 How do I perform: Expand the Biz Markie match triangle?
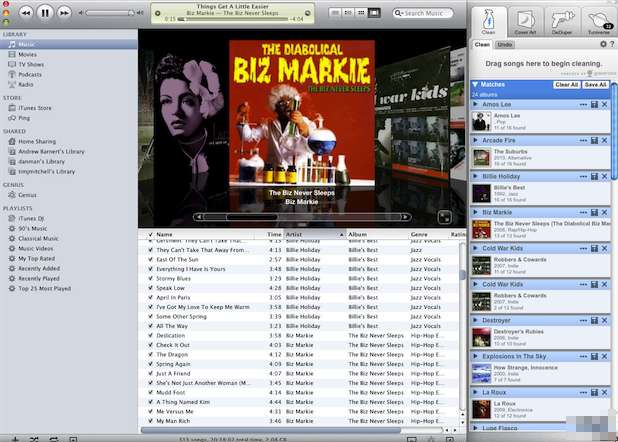475,212
